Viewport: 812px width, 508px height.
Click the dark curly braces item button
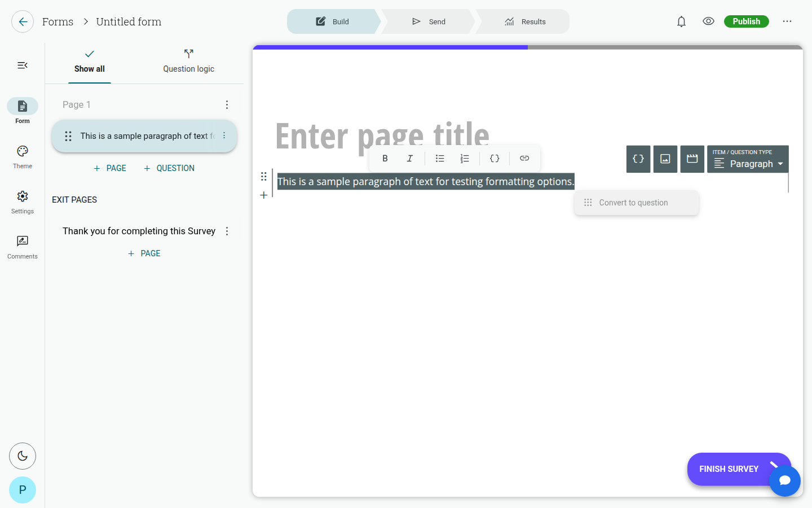click(638, 159)
